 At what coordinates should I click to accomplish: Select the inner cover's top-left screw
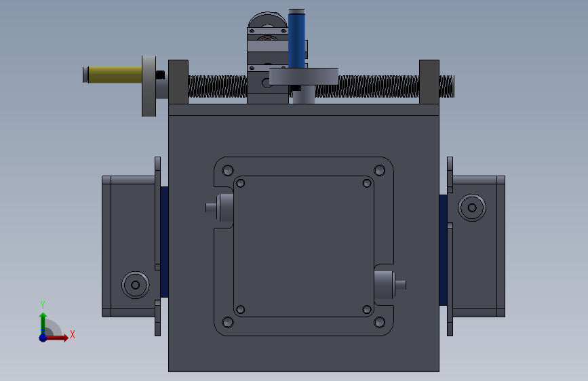[x=240, y=183]
